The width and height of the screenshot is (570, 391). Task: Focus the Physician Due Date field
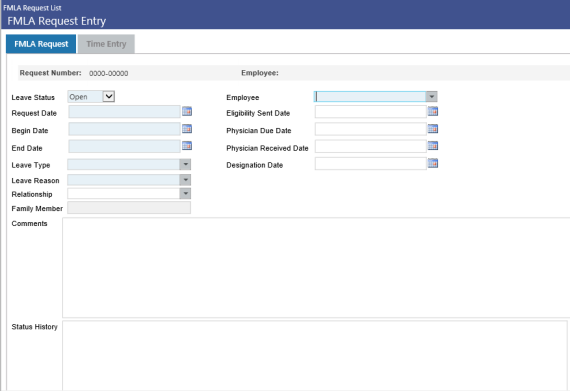(370, 129)
